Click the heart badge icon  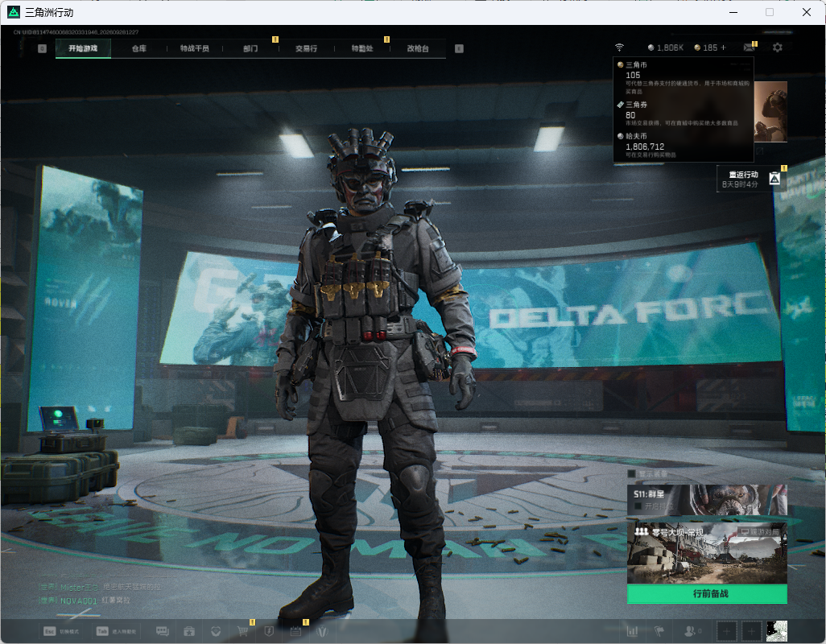pyautogui.click(x=216, y=631)
